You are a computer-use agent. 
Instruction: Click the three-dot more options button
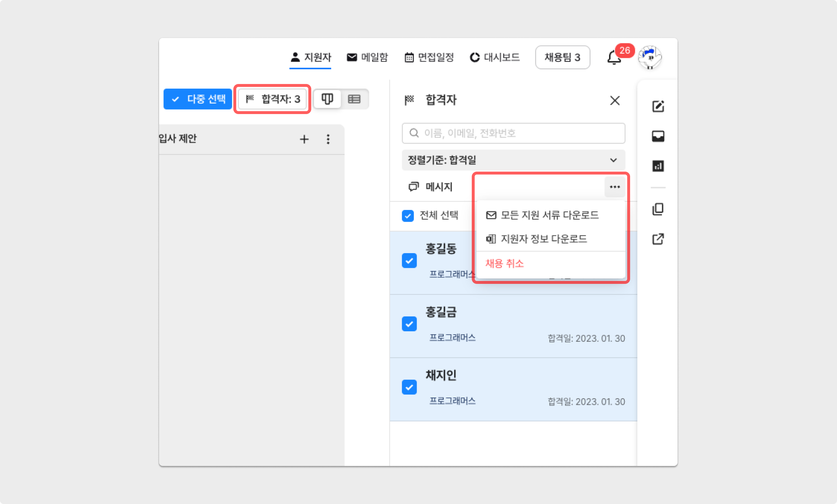tap(615, 187)
